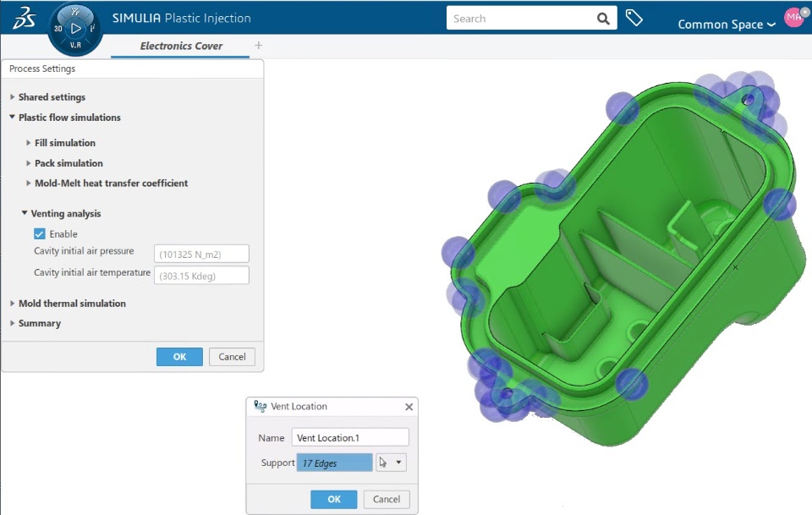The image size is (812, 515).
Task: Click Cancel in Process Settings
Action: pyautogui.click(x=232, y=357)
